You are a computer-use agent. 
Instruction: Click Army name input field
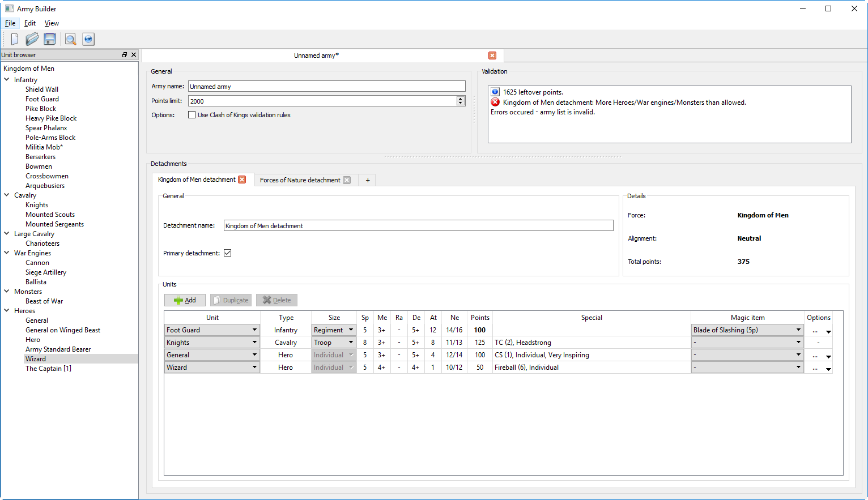pyautogui.click(x=326, y=87)
